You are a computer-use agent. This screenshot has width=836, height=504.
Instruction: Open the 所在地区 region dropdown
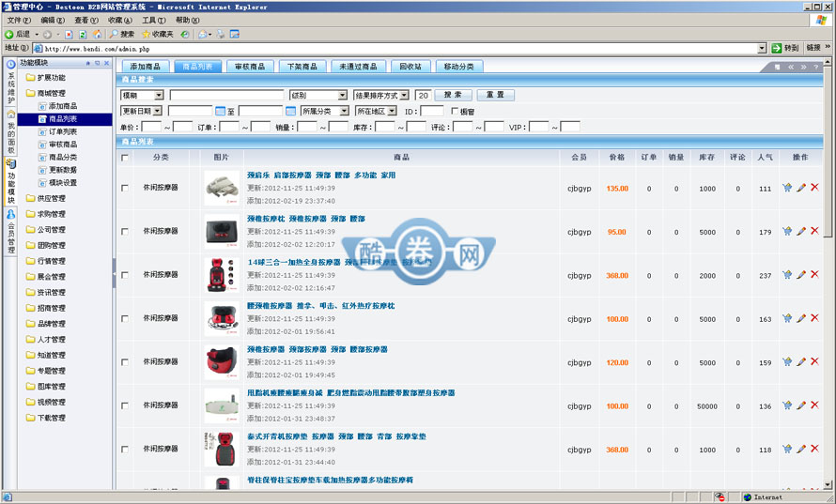tap(376, 112)
